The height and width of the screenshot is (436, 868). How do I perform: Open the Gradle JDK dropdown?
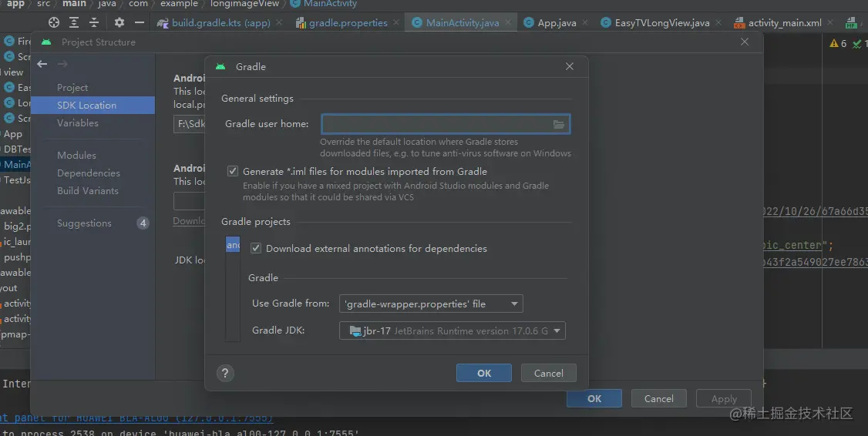[453, 331]
